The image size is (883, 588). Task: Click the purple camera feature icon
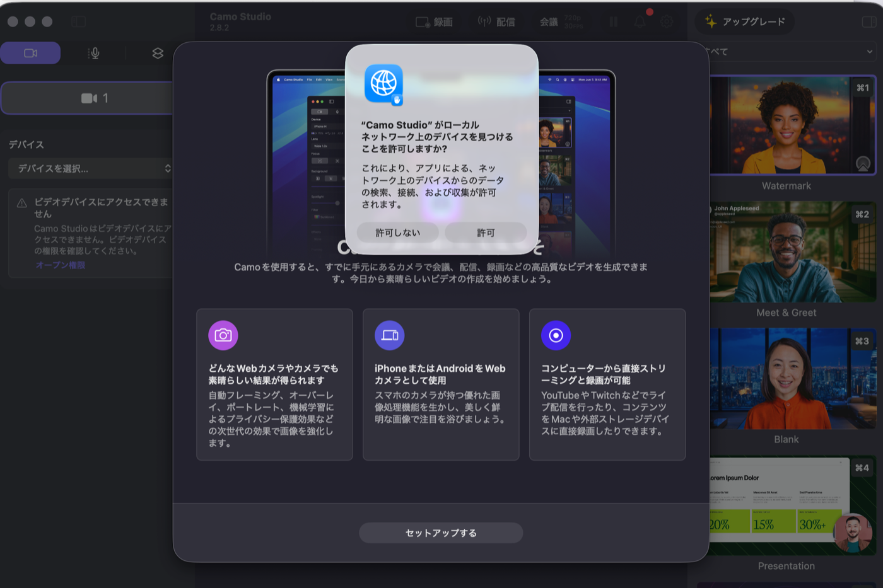223,335
